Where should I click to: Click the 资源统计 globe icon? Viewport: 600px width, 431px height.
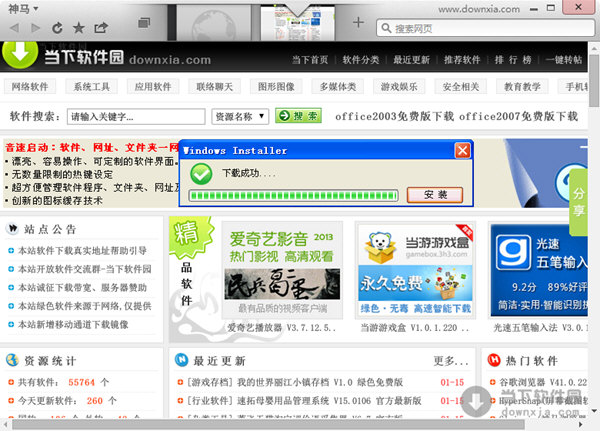[x=12, y=360]
